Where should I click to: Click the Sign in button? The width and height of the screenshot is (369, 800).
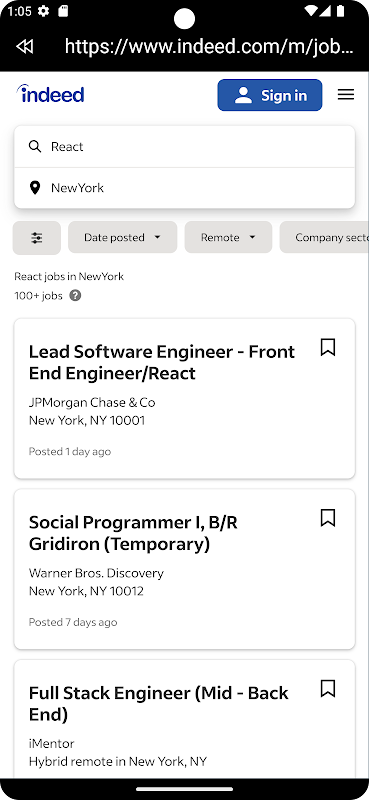[269, 95]
